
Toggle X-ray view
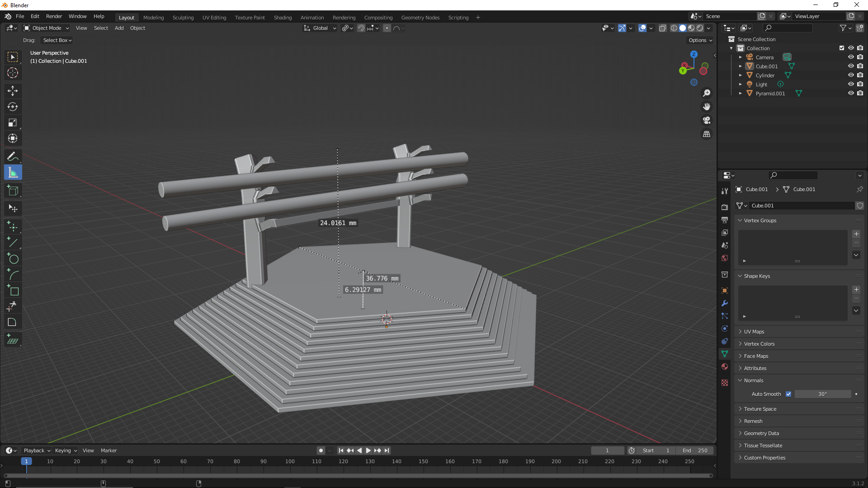click(663, 28)
